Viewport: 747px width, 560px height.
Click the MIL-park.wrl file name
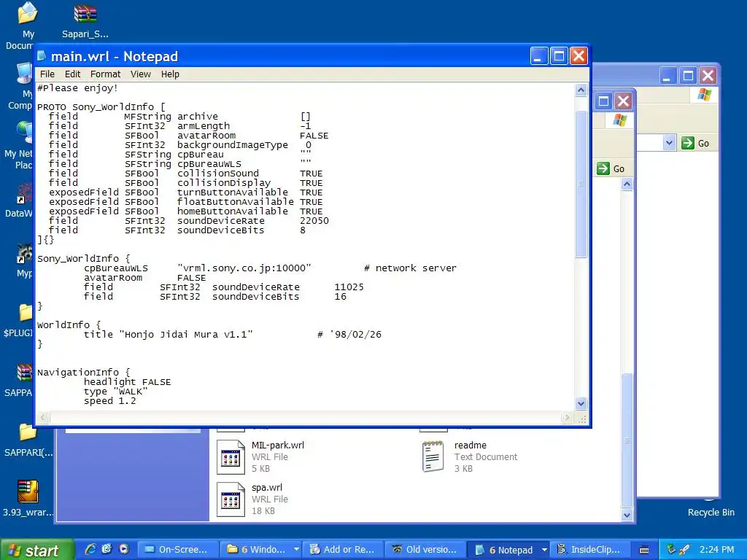278,446
